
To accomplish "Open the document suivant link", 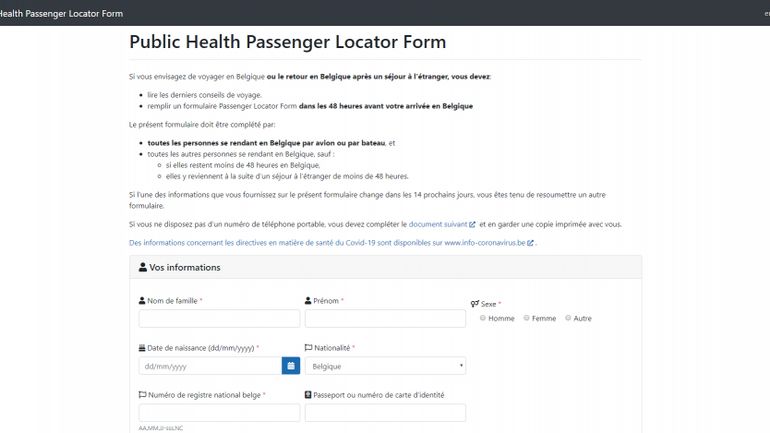I will (x=438, y=224).
